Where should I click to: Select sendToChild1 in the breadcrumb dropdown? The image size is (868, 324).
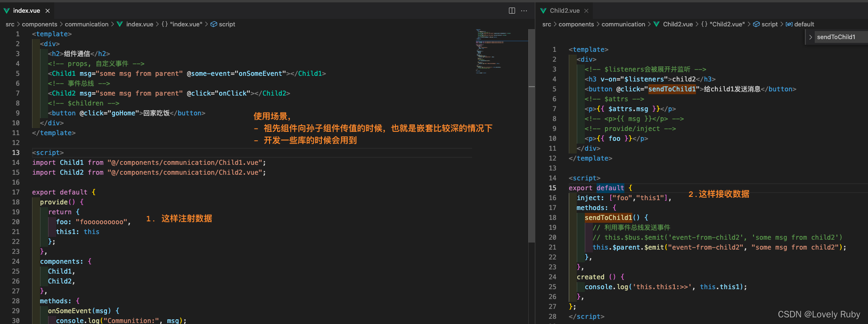pos(836,37)
